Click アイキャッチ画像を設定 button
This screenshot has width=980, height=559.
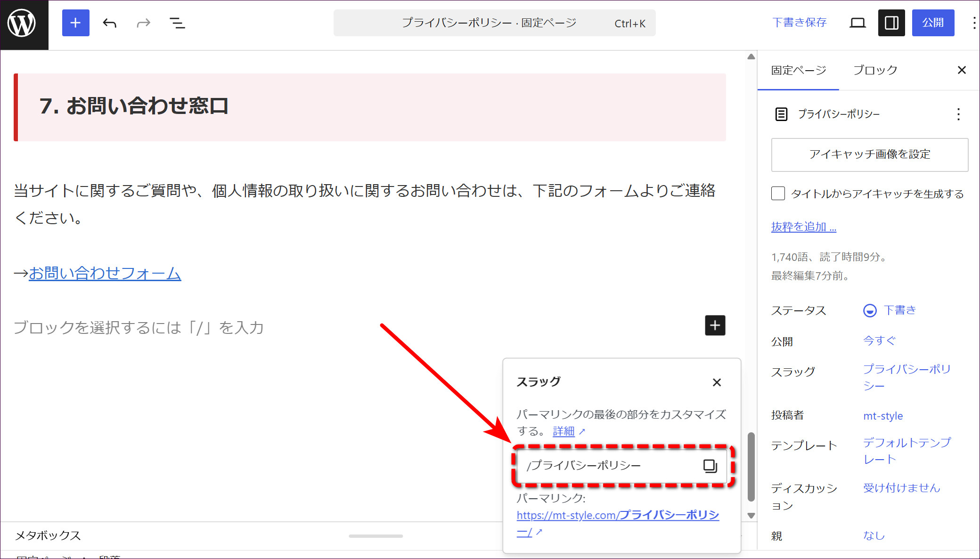(x=870, y=154)
